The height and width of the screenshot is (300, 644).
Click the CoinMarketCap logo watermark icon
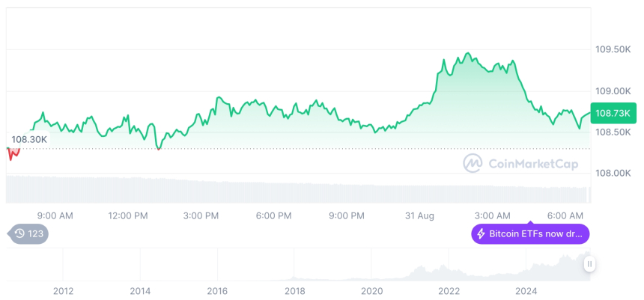472,162
